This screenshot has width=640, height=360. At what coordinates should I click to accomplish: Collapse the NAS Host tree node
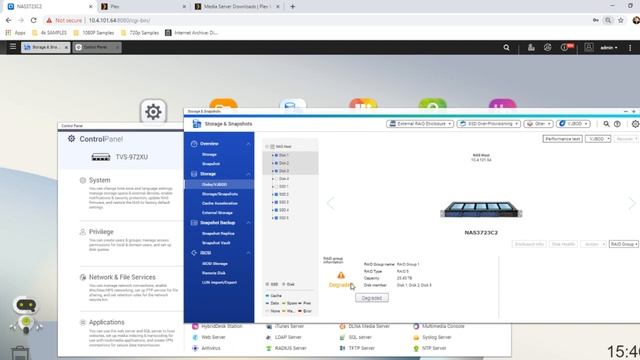click(267, 147)
